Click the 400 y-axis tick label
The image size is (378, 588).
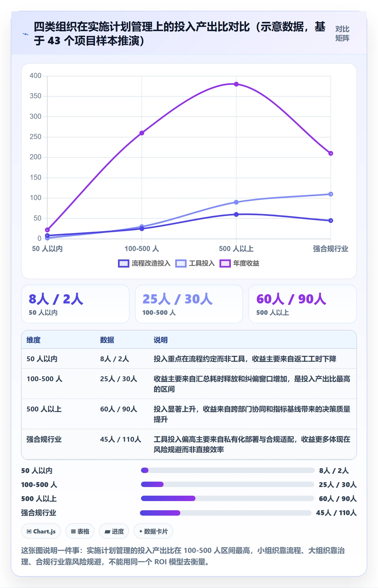[36, 76]
